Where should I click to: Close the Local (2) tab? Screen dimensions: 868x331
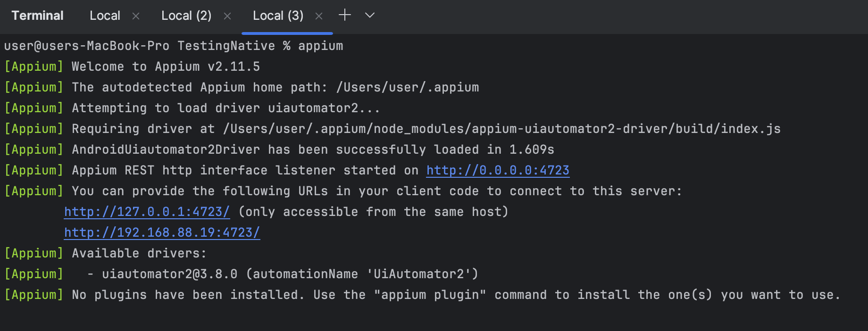[227, 16]
